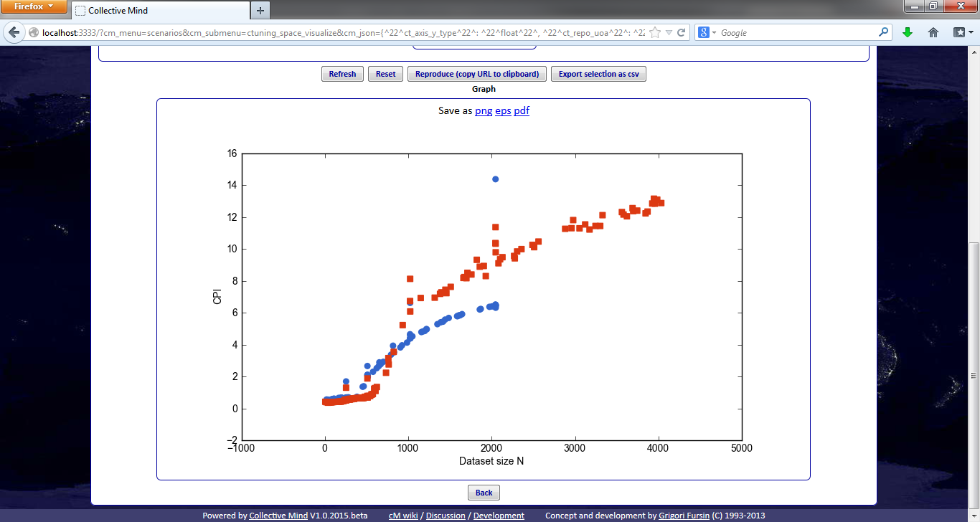
Task: Open a new tab with the plus button
Action: [x=260, y=11]
